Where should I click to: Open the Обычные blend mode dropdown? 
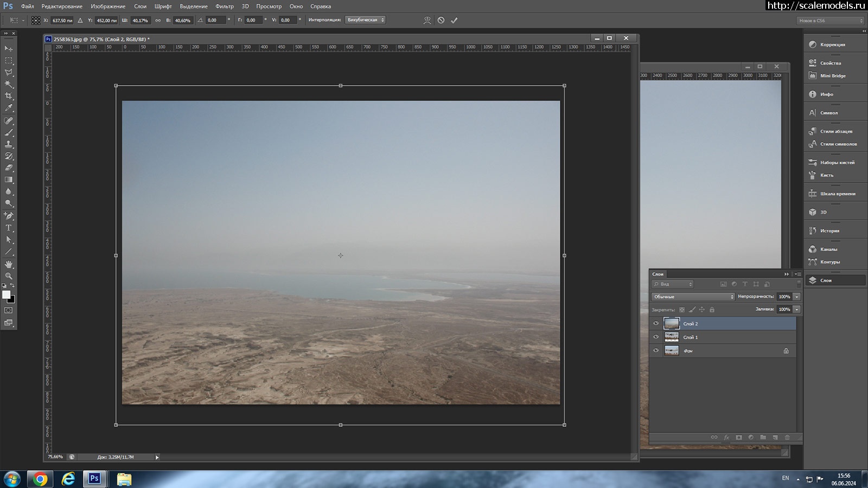click(x=693, y=297)
